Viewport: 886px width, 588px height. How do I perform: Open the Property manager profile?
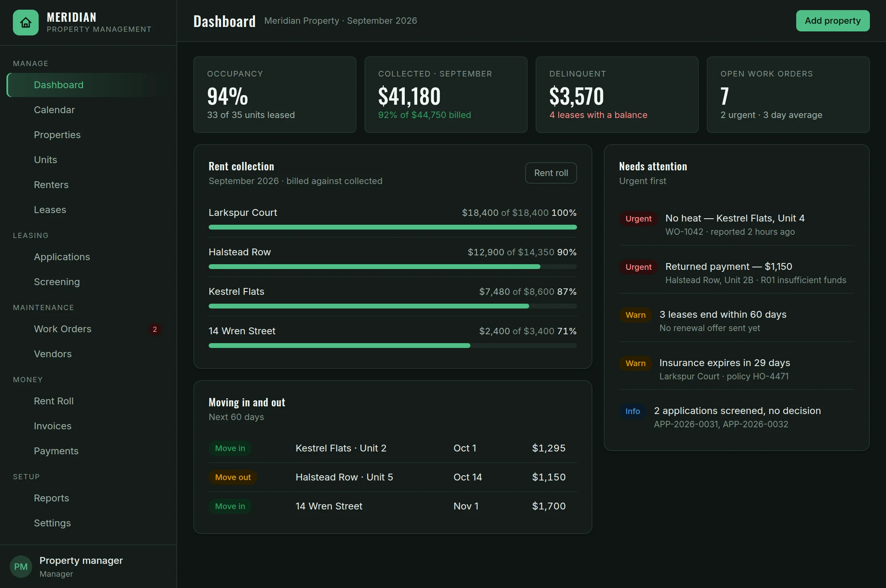tap(88, 567)
